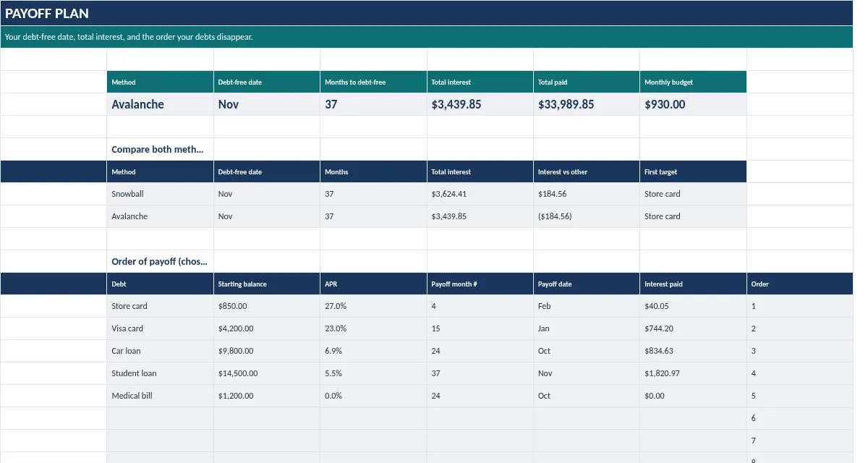Click the Store card payoff month 4

point(480,306)
